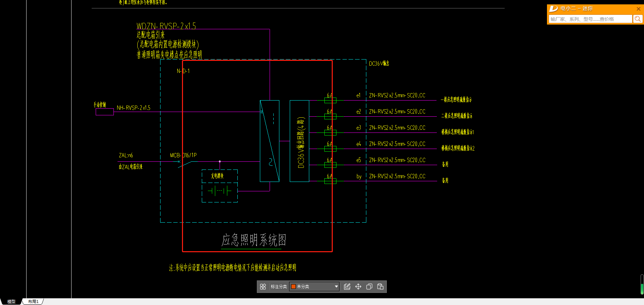Click the e2 circuit number label

(x=359, y=112)
